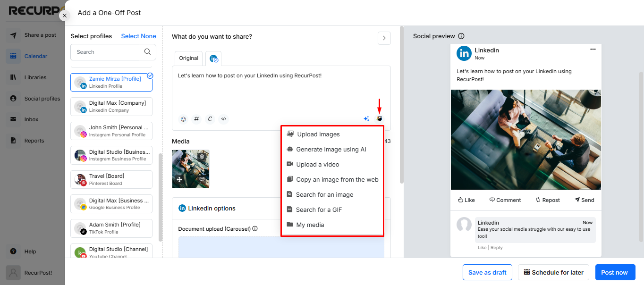Click Like in the LinkedIn preview
The image size is (644, 285).
466,200
